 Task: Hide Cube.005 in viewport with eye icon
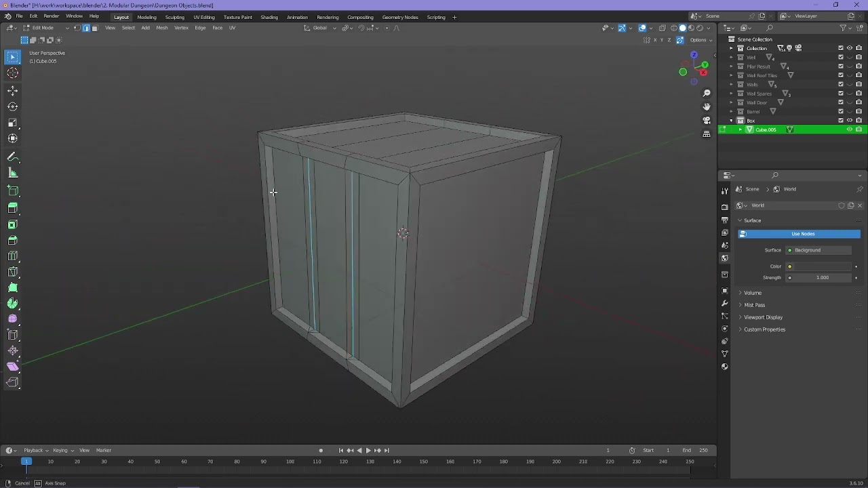tap(850, 129)
